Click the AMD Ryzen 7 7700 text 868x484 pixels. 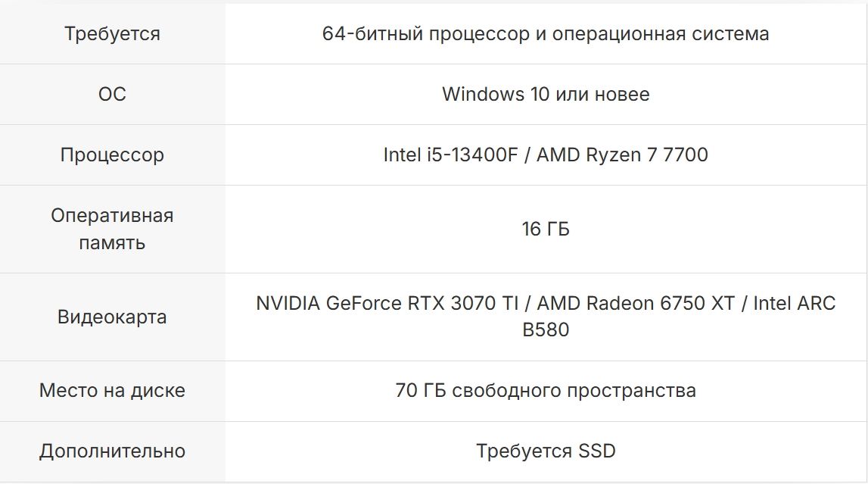tap(622, 155)
